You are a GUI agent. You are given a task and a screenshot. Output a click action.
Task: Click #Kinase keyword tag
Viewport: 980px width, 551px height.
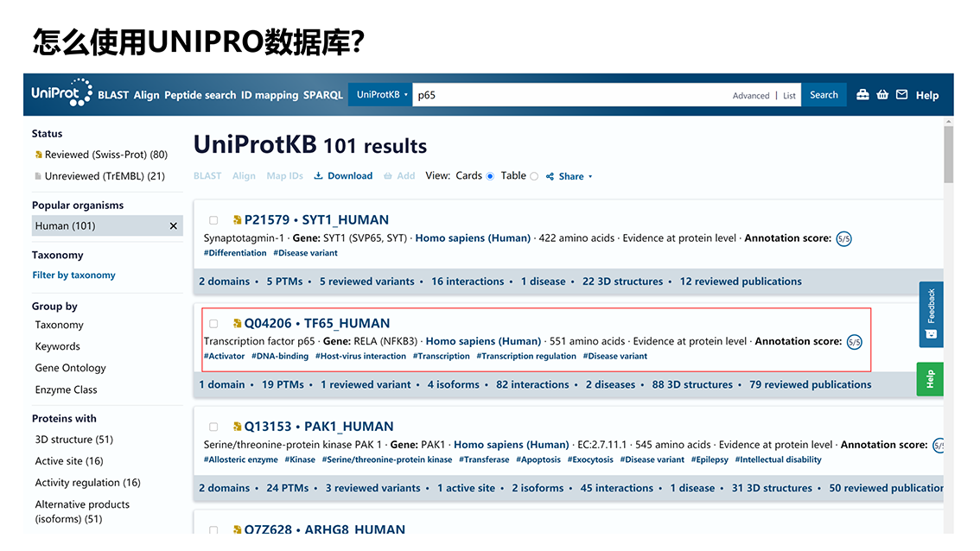[x=300, y=459]
